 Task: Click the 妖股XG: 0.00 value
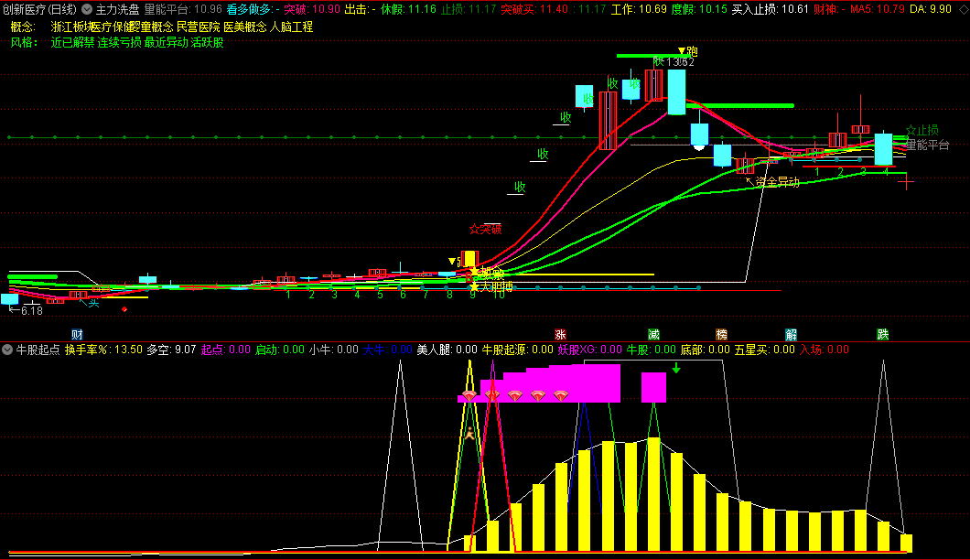589,350
